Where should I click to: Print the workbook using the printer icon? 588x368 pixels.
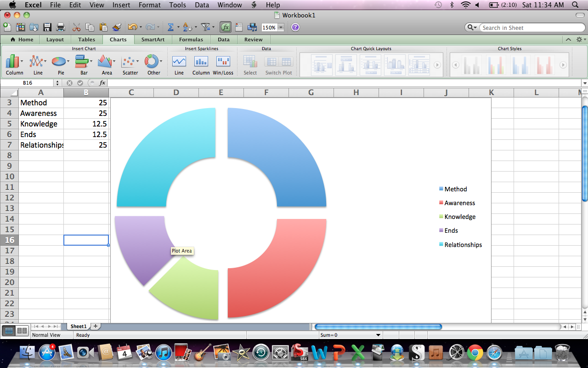(x=60, y=27)
